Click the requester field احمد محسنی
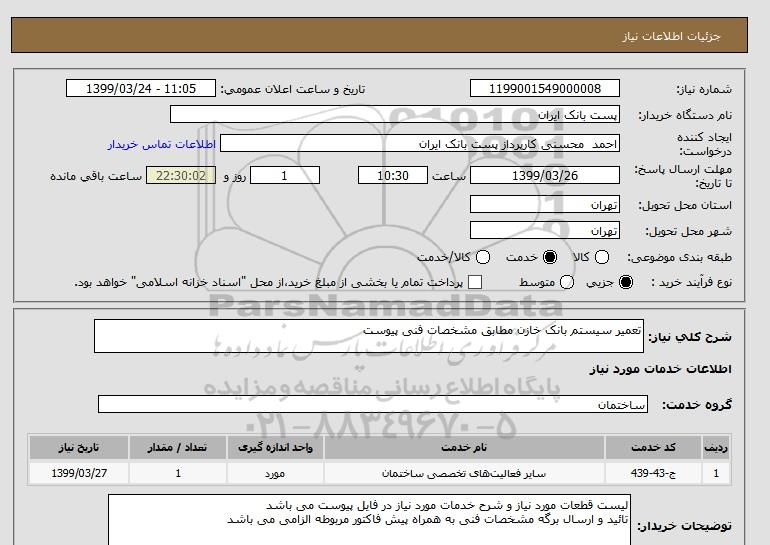The height and width of the screenshot is (545, 770). click(x=420, y=144)
